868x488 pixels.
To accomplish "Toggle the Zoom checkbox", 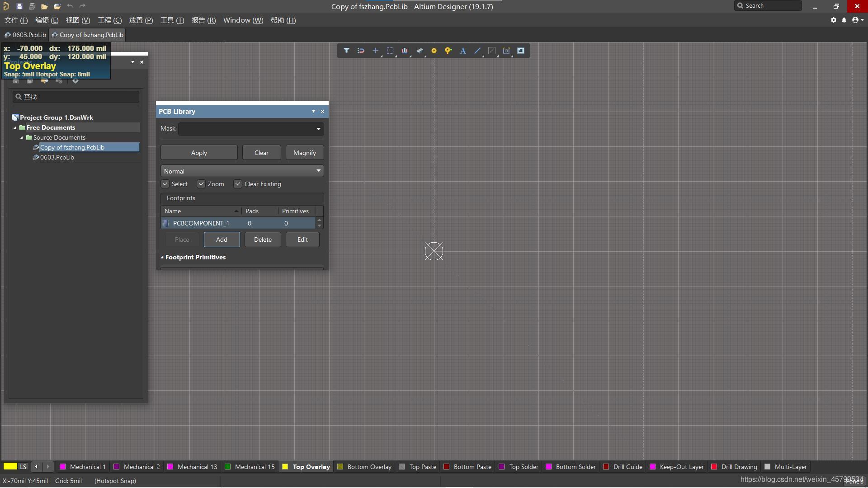I will [201, 184].
